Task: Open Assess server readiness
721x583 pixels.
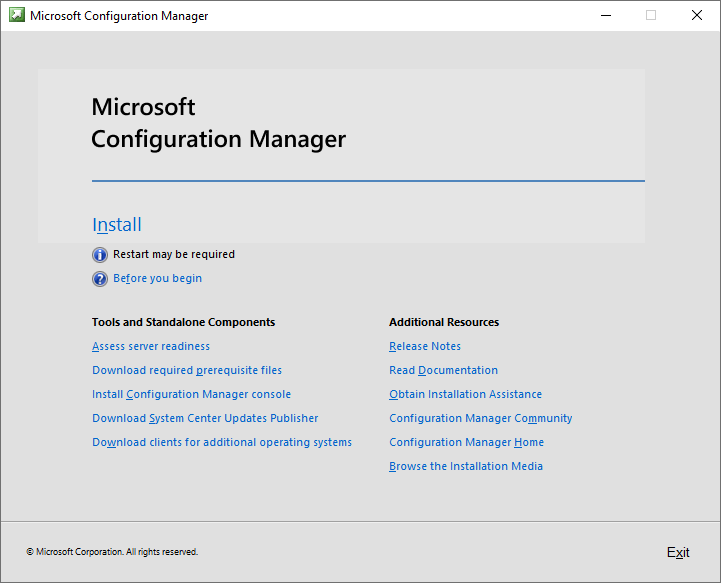Action: point(151,346)
